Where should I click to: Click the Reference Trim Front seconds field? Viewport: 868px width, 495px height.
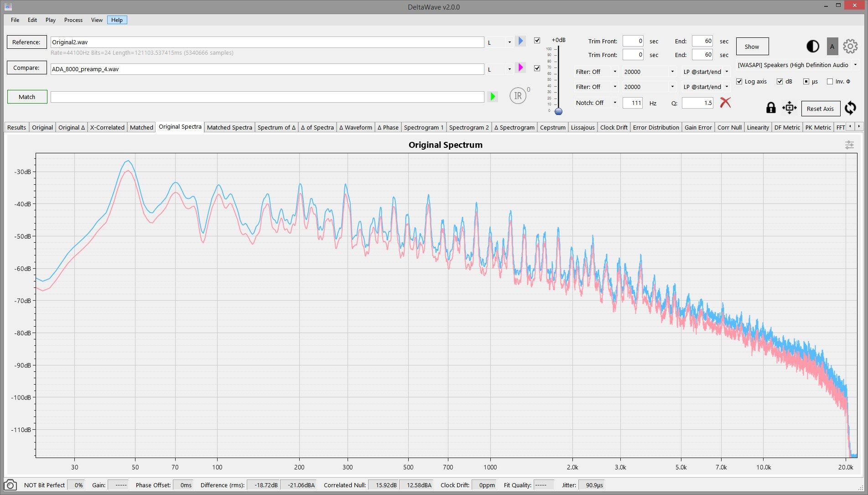(x=633, y=41)
